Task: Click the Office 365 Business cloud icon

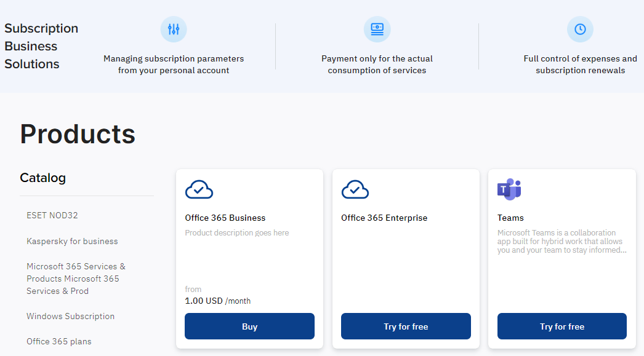Action: (199, 189)
